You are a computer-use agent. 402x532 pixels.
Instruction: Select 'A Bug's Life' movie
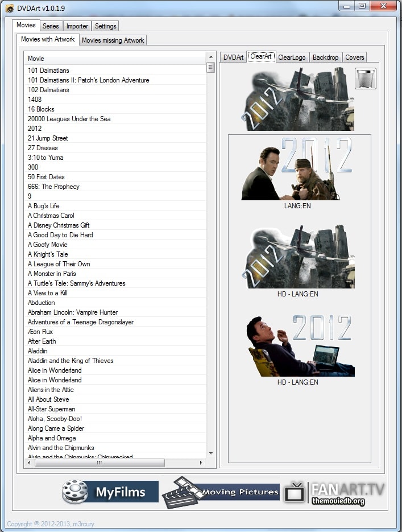(115, 206)
